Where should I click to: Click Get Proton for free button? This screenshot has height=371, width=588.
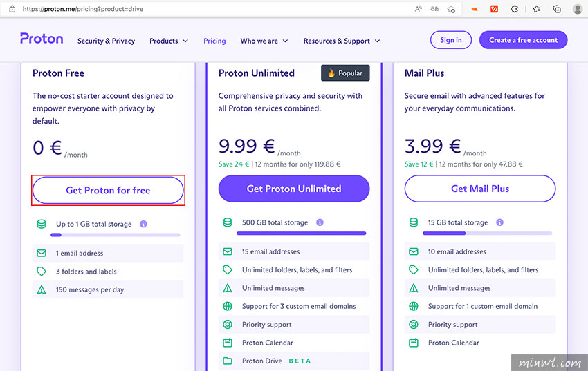[108, 190]
